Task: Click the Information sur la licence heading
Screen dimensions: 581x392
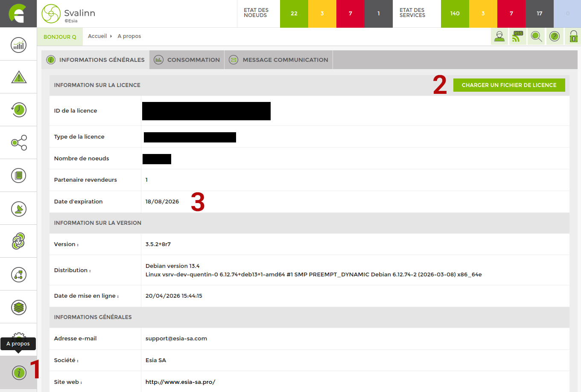Action: 97,85
